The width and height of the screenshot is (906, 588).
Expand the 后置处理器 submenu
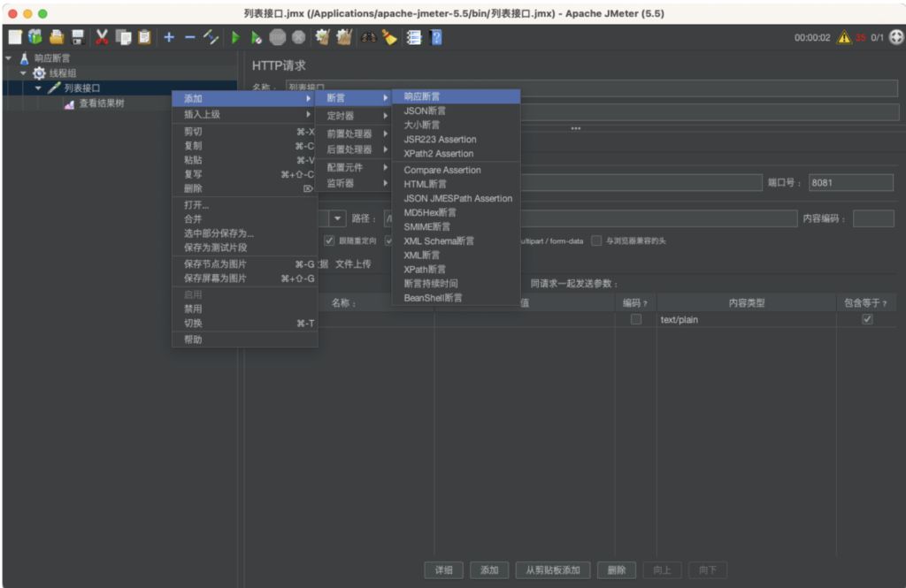354,149
